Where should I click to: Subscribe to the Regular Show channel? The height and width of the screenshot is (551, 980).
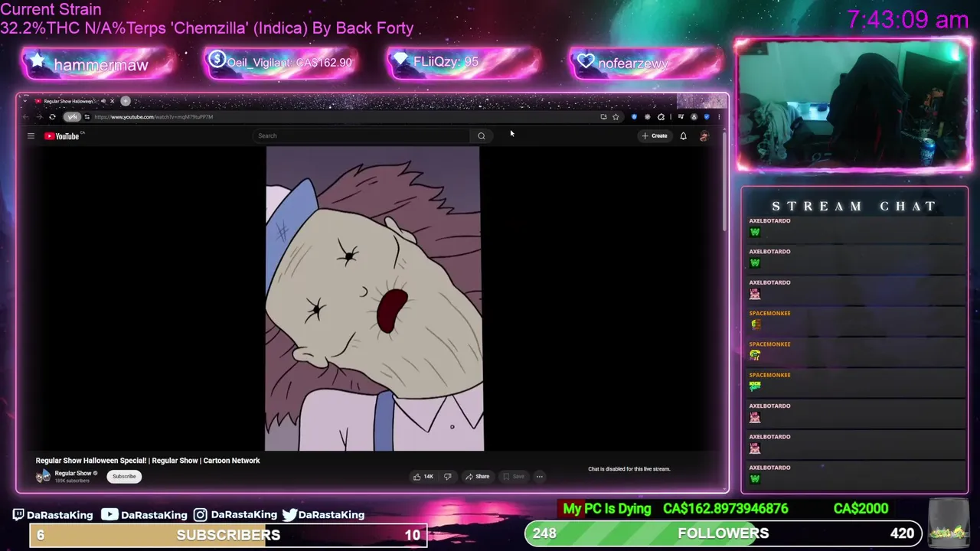(x=124, y=476)
